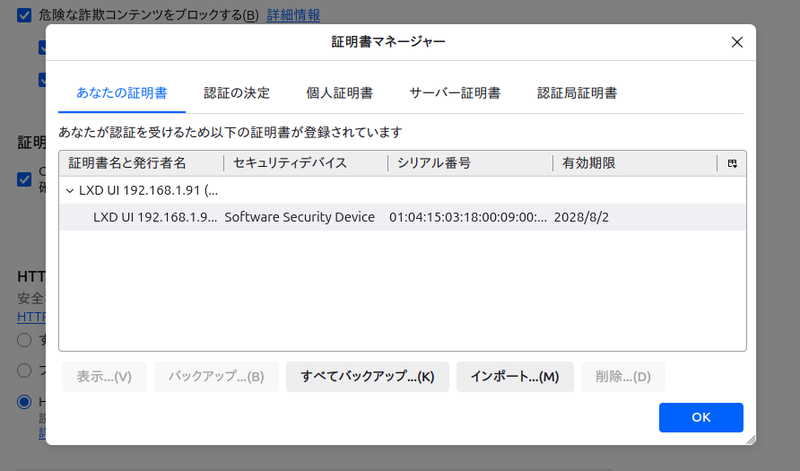Collapse the LXD UI 192.168.1.91 tree group
This screenshot has height=471, width=800.
[x=69, y=190]
